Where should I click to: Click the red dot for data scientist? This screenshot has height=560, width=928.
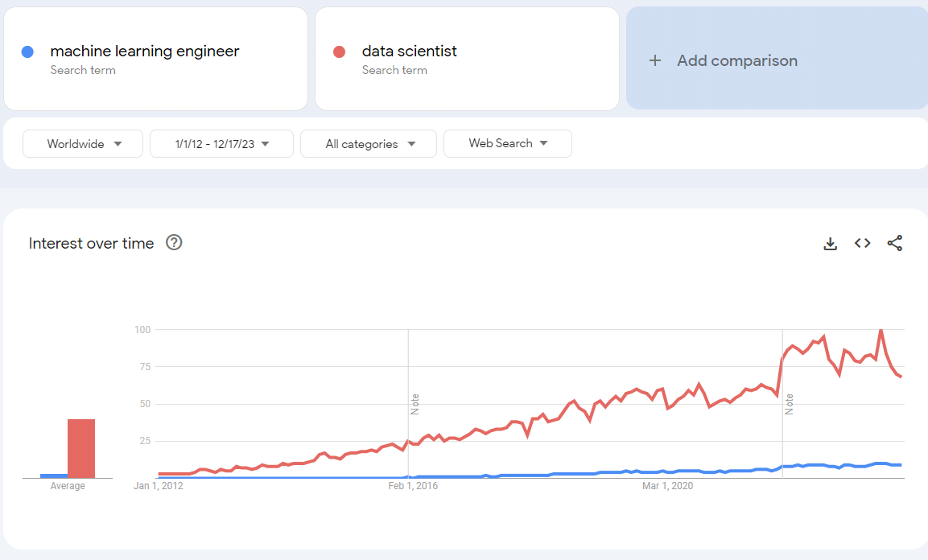[339, 51]
